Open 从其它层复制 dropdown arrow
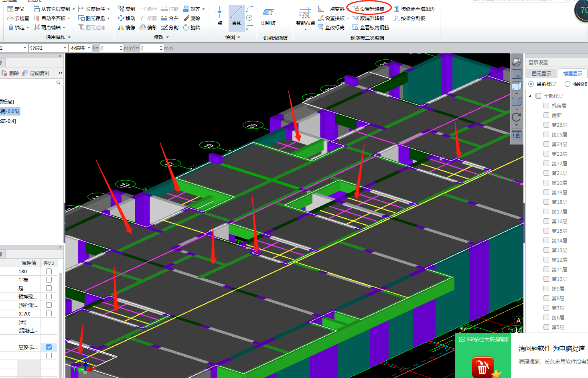This screenshot has height=378, width=588. [73, 9]
